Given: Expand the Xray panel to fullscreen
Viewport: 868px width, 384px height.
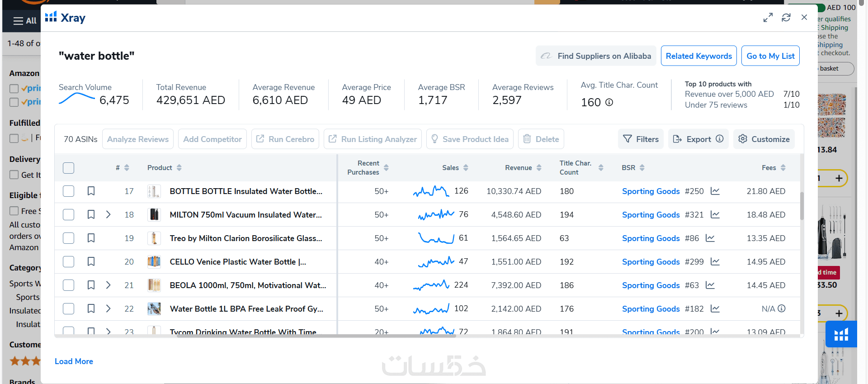Looking at the screenshot, I should (768, 18).
